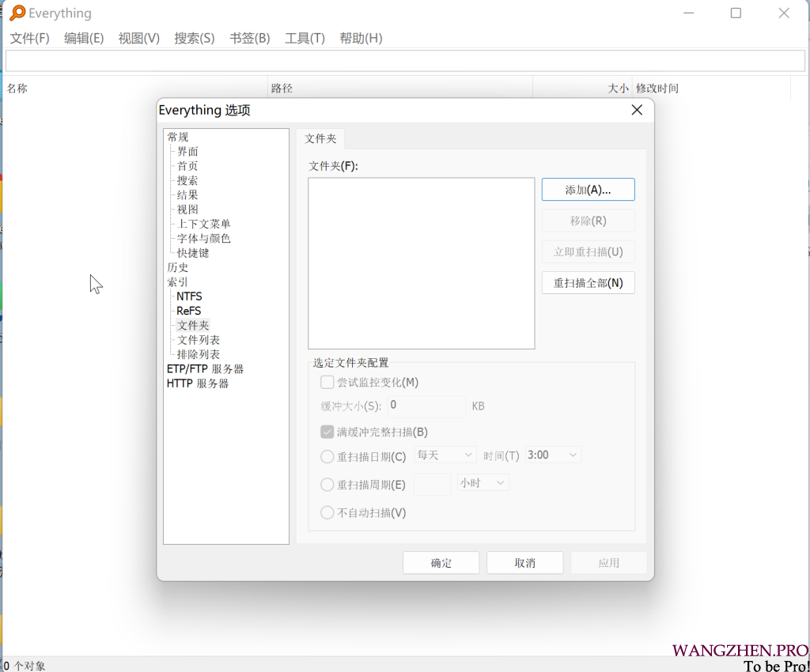Image resolution: width=810 pixels, height=672 pixels.
Task: Confirm with the 确定 button
Action: pos(441,563)
